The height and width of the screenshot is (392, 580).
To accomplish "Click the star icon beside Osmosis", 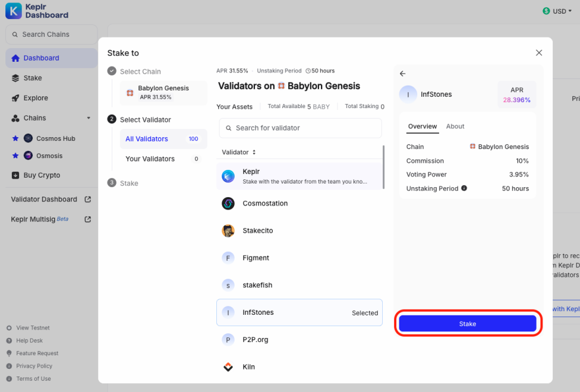I will (x=15, y=156).
